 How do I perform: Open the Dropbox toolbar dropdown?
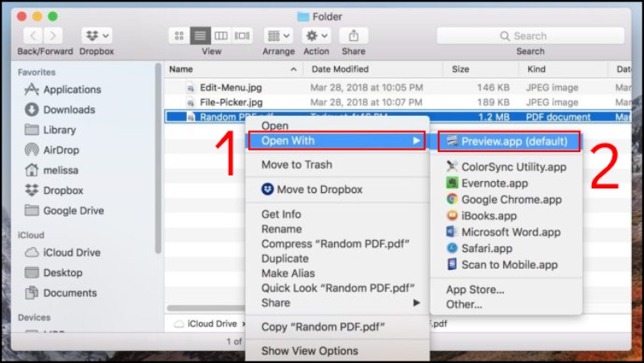pos(97,36)
